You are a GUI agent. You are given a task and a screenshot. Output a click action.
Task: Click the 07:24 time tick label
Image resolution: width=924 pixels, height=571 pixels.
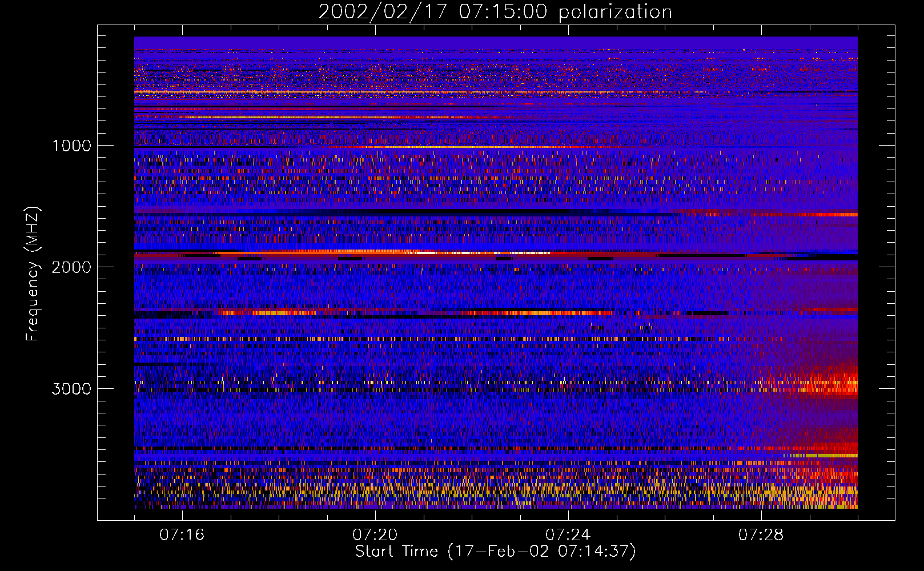[568, 535]
